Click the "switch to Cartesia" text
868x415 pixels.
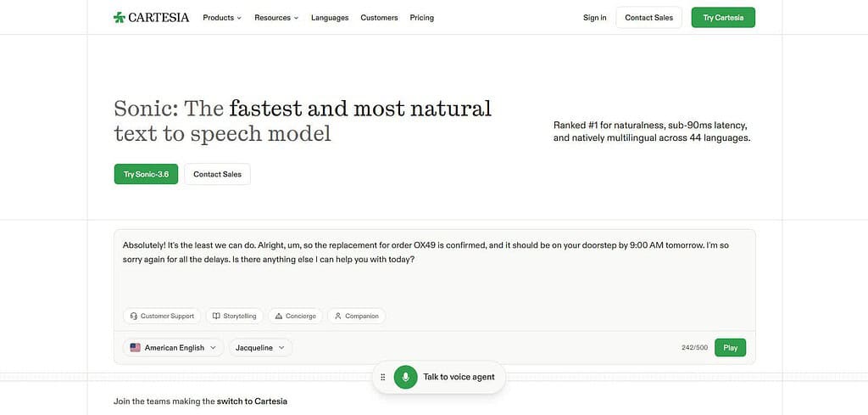(252, 401)
